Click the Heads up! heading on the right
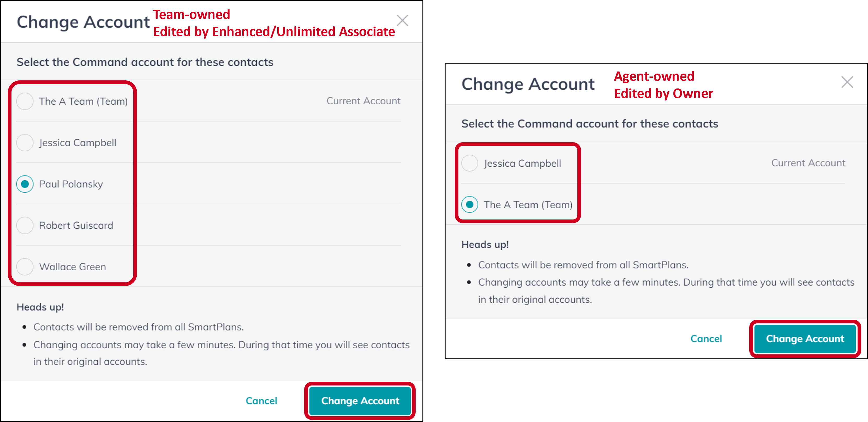The height and width of the screenshot is (422, 868). (485, 244)
